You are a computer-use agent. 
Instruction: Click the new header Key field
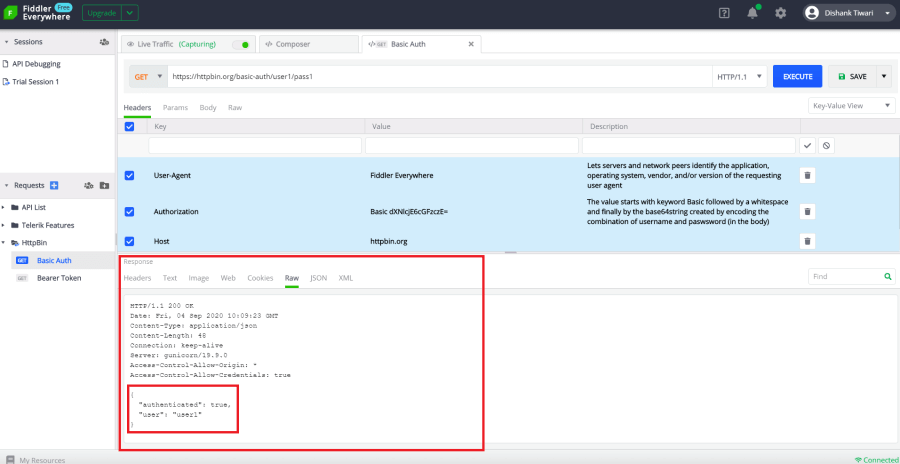[255, 146]
